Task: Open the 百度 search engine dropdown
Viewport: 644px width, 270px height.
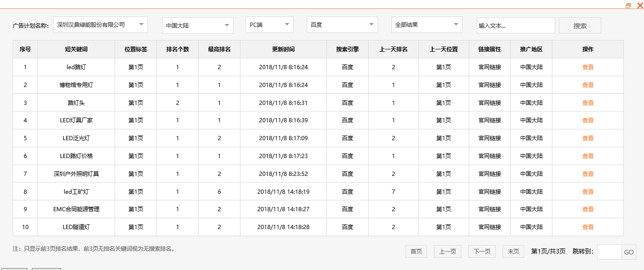Action: pos(342,25)
